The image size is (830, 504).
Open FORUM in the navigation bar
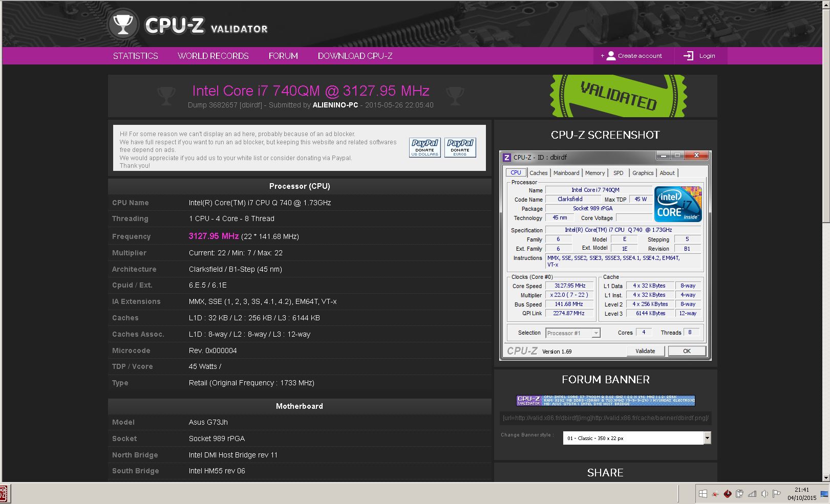[283, 56]
